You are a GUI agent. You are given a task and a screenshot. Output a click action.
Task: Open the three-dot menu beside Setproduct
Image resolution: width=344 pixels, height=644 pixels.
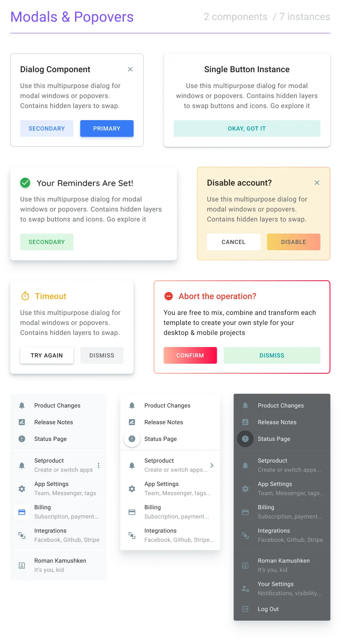(98, 465)
